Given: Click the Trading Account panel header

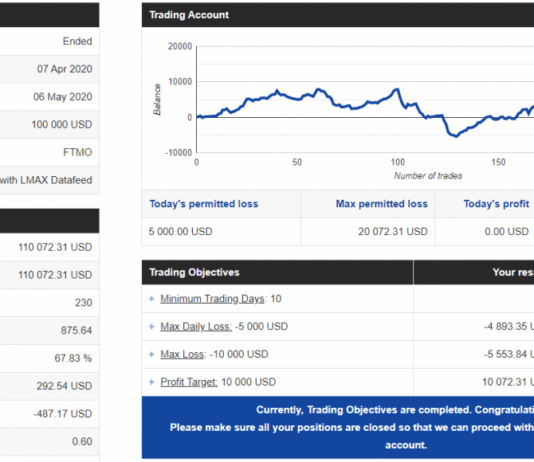Looking at the screenshot, I should click(338, 15).
